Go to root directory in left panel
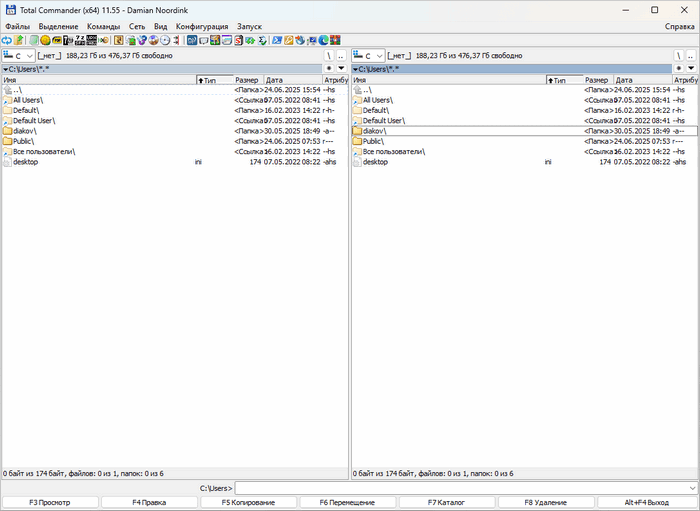Image resolution: width=700 pixels, height=511 pixels. coord(328,56)
